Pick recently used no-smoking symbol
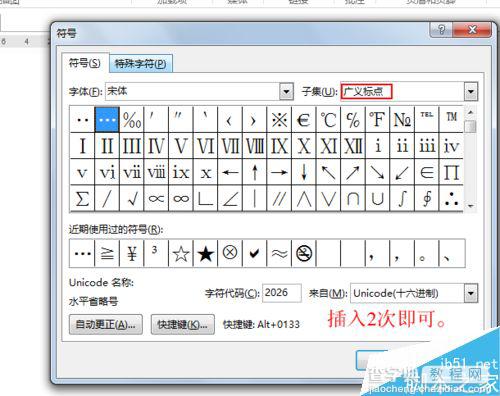The width and height of the screenshot is (500, 396). pyautogui.click(x=304, y=253)
